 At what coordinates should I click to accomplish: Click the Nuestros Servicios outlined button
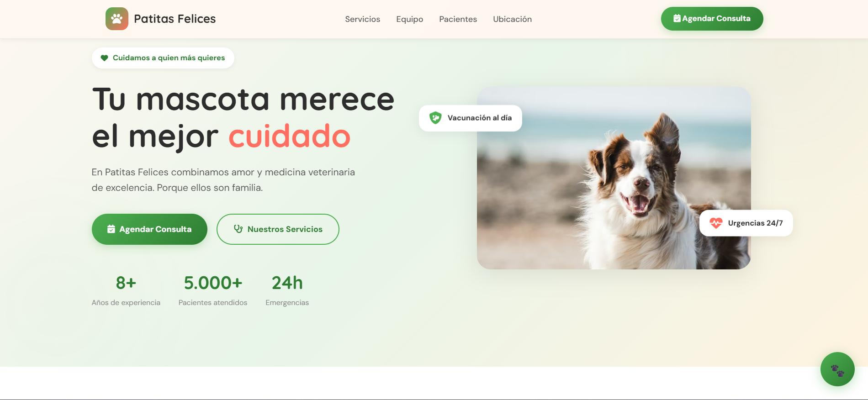278,229
